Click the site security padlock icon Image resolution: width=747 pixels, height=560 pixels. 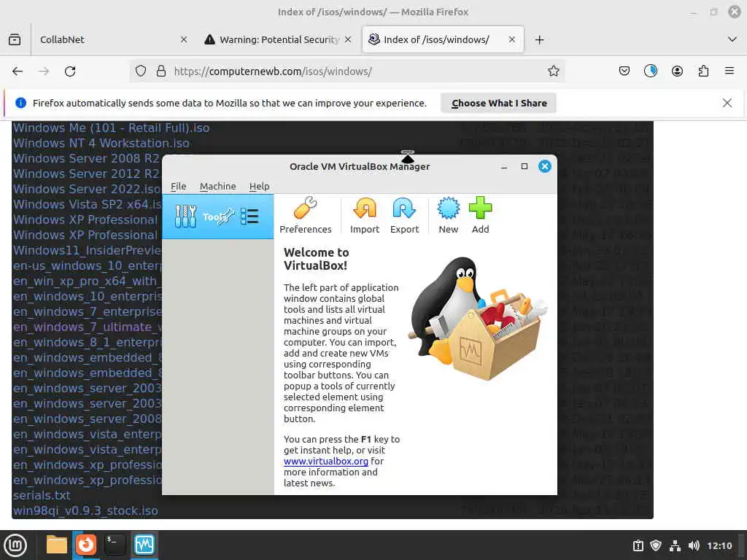(161, 71)
